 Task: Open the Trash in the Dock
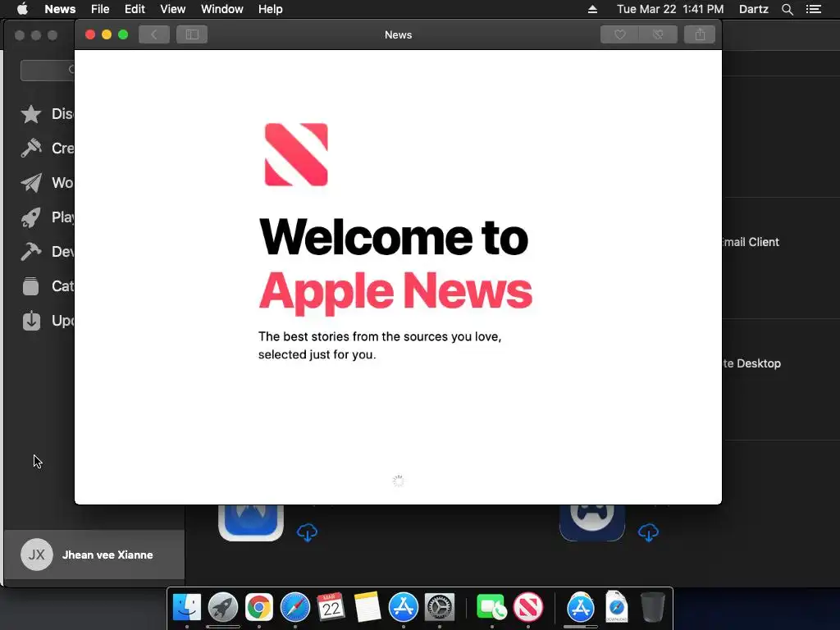(652, 608)
